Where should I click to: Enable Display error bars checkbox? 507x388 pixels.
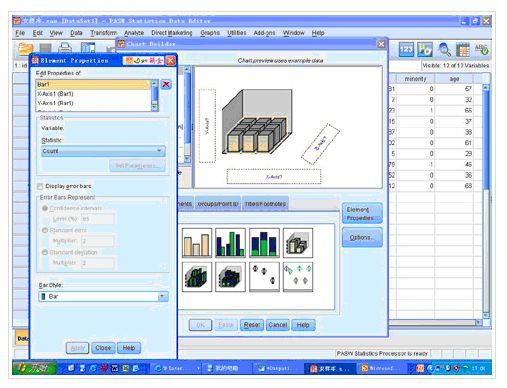pyautogui.click(x=40, y=186)
